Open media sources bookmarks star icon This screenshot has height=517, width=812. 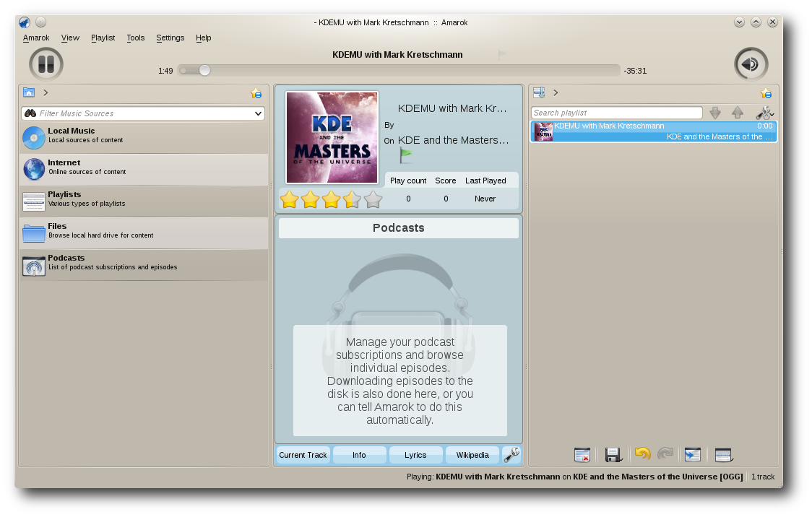click(x=256, y=93)
